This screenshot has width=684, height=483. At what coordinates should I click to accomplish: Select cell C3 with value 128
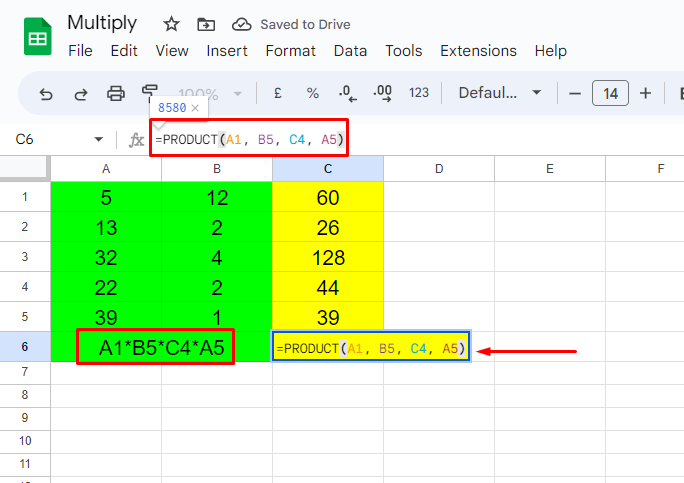click(x=328, y=257)
